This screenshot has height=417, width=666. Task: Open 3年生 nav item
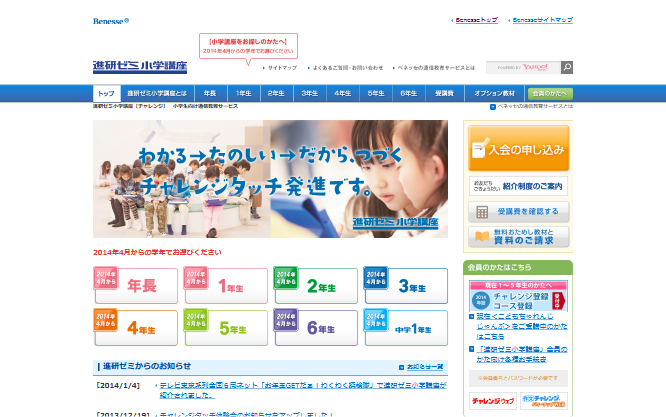coord(310,93)
